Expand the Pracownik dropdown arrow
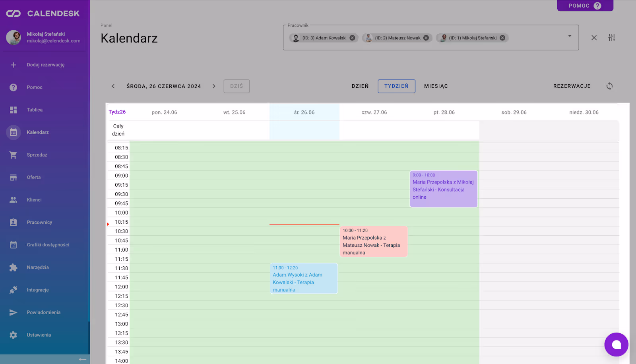The image size is (636, 364). [570, 36]
